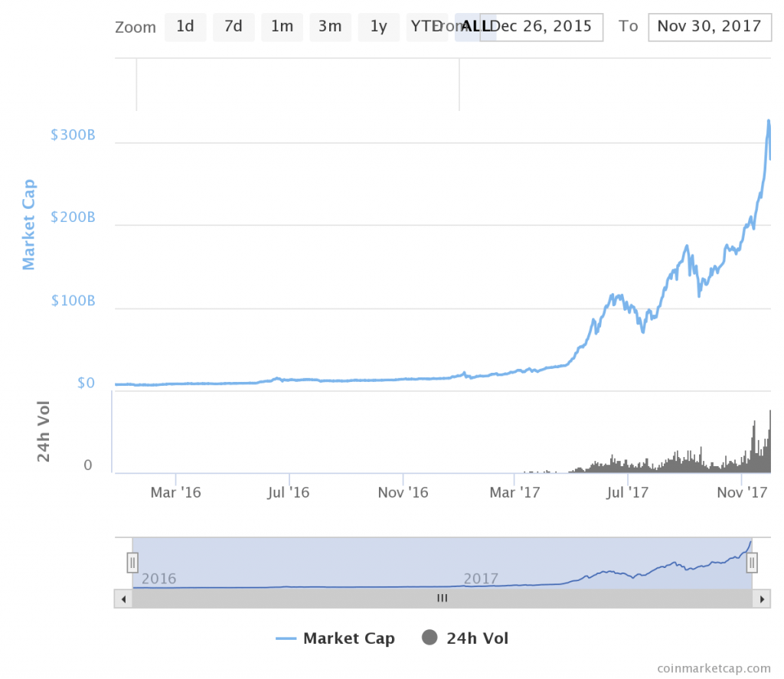Set chart zoom to 3m
Image resolution: width=784 pixels, height=679 pixels.
[330, 27]
